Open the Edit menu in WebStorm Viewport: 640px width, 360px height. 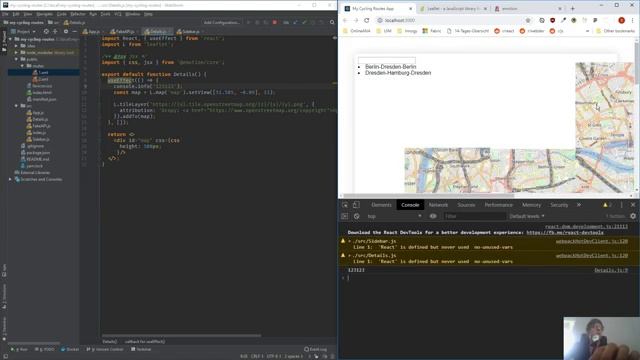[x=16, y=14]
